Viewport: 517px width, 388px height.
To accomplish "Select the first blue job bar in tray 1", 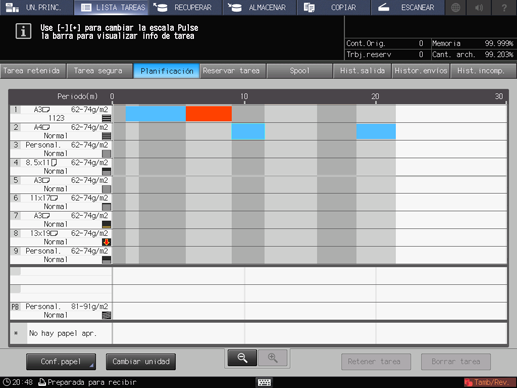I will (156, 114).
